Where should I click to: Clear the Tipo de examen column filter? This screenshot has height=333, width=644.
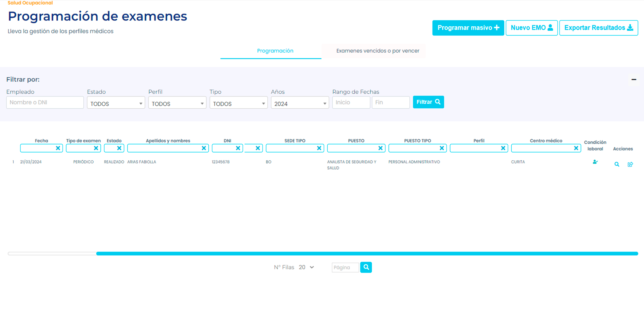96,148
